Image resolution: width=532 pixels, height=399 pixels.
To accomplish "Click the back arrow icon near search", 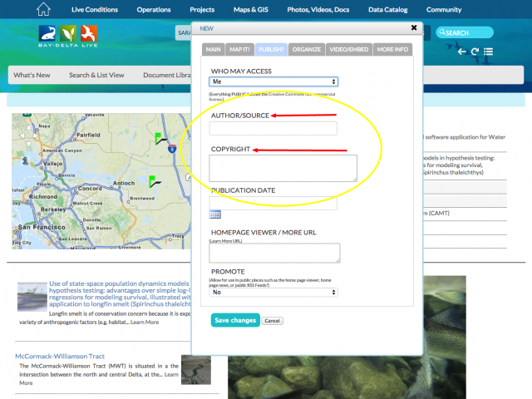I will (462, 52).
